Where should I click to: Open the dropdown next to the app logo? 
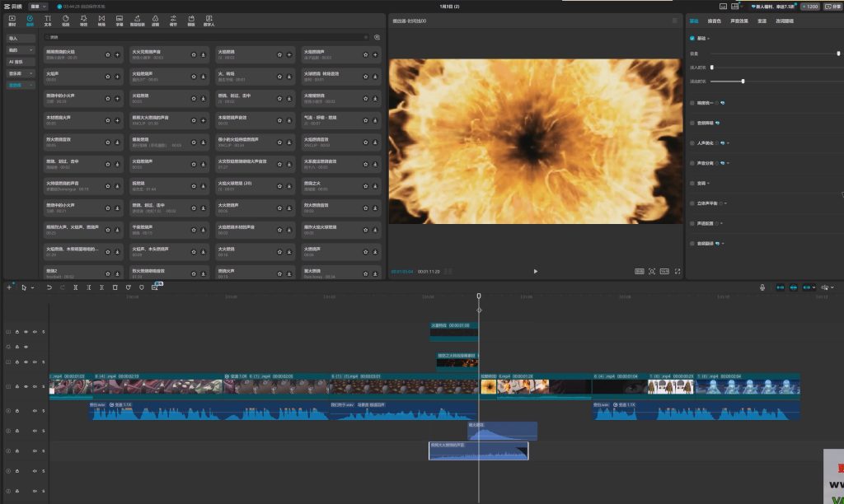[x=38, y=7]
